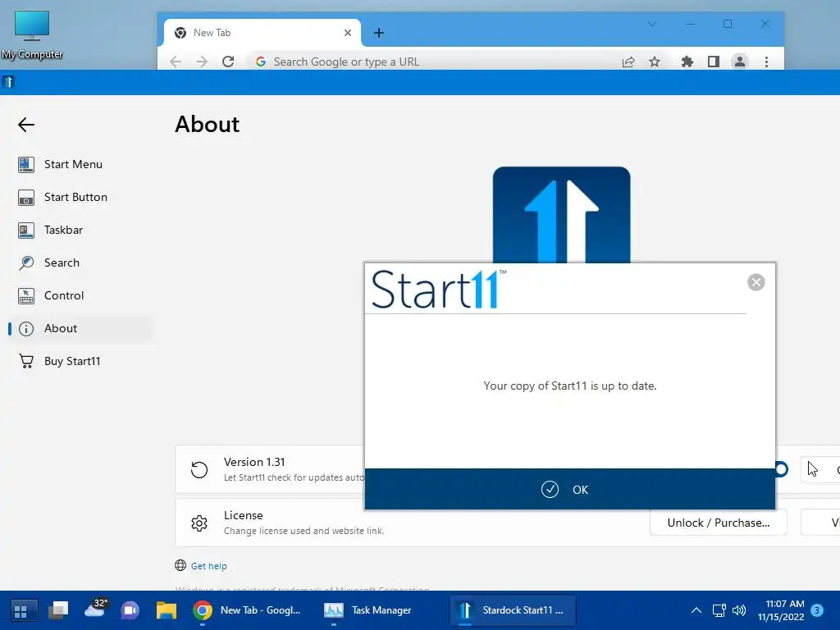Screen dimensions: 840x630
Task: Click the License gear icon
Action: point(199,523)
